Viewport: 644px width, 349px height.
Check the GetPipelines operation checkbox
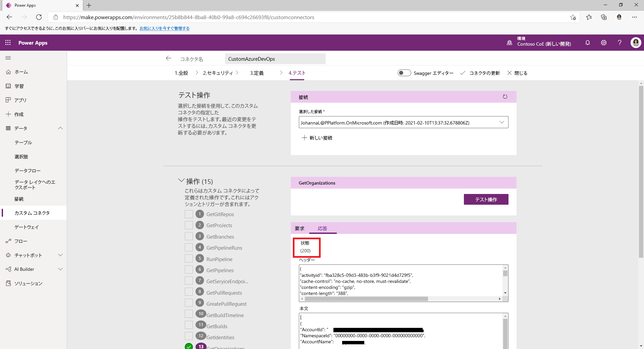(189, 269)
